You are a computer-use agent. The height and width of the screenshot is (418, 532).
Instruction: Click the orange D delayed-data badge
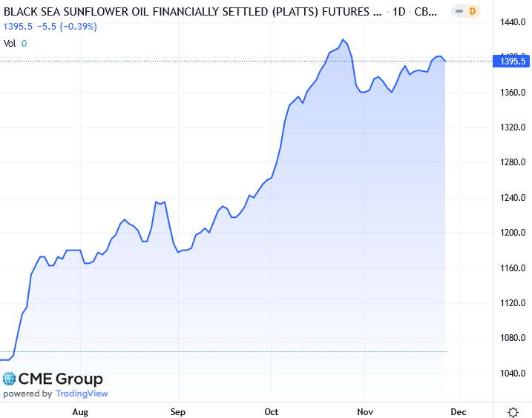(x=472, y=11)
